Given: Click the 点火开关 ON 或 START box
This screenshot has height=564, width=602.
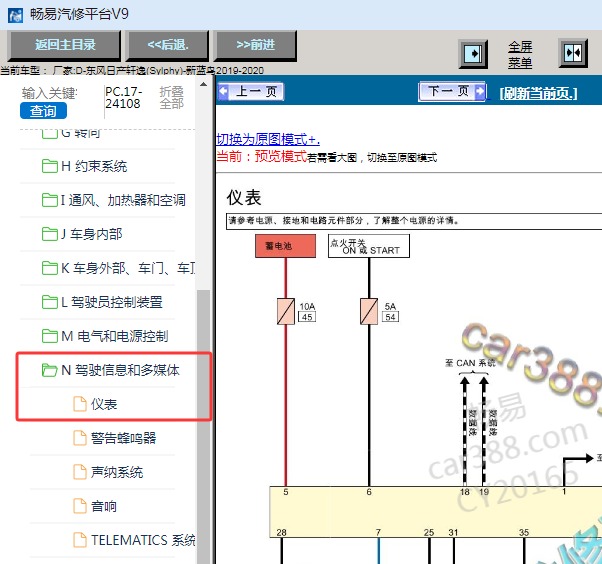Looking at the screenshot, I should (x=369, y=246).
